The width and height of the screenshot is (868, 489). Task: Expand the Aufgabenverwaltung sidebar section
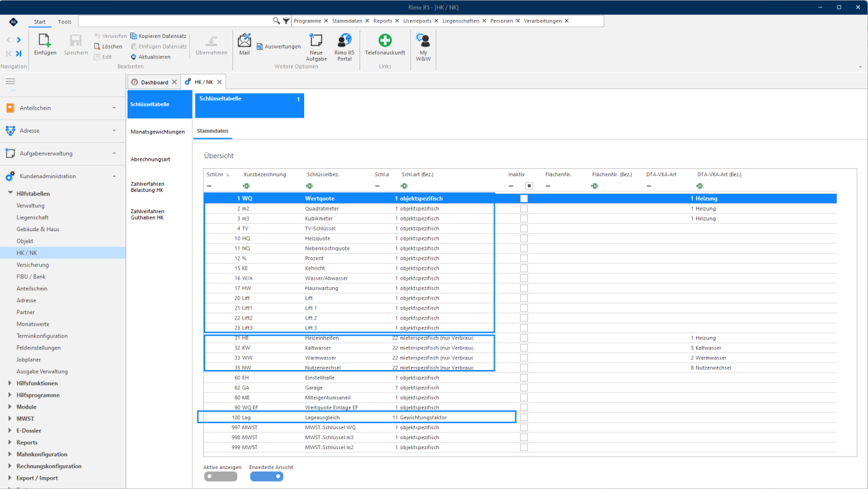coord(62,153)
